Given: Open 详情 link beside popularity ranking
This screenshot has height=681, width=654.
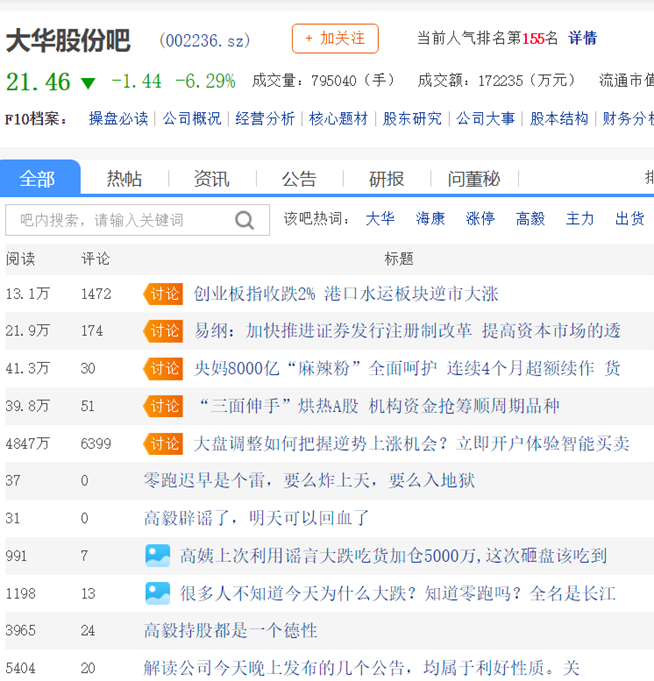Looking at the screenshot, I should [x=582, y=38].
